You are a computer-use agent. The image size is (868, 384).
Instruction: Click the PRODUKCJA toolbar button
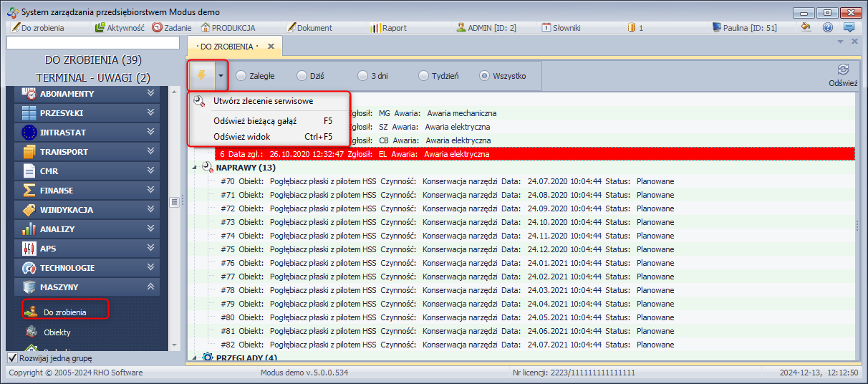tap(228, 28)
